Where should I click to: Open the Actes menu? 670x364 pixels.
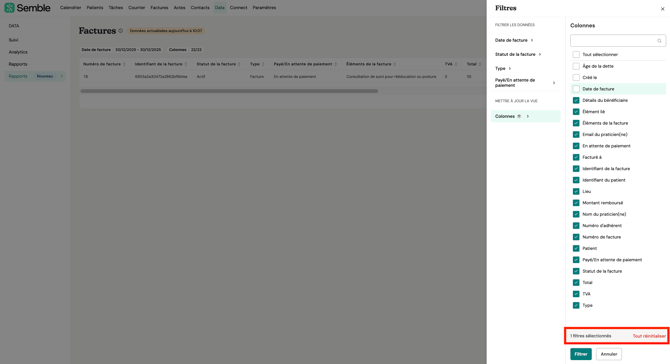tap(179, 8)
